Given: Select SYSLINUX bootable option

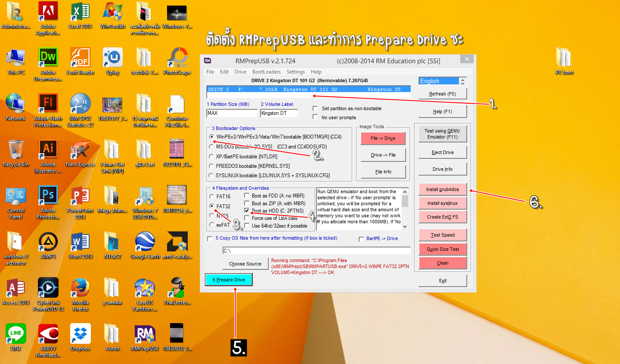Looking at the screenshot, I should coord(211,176).
